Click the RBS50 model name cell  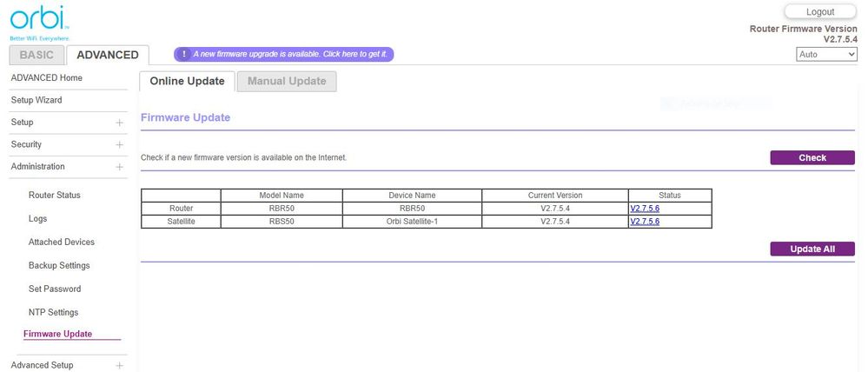point(282,222)
